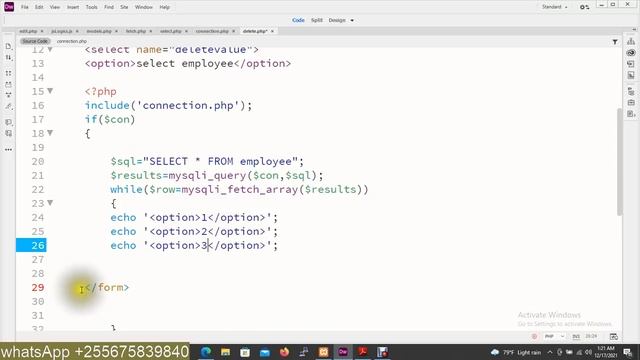This screenshot has width=640, height=360.
Task: Open the Edit menu
Action: tap(39, 7)
